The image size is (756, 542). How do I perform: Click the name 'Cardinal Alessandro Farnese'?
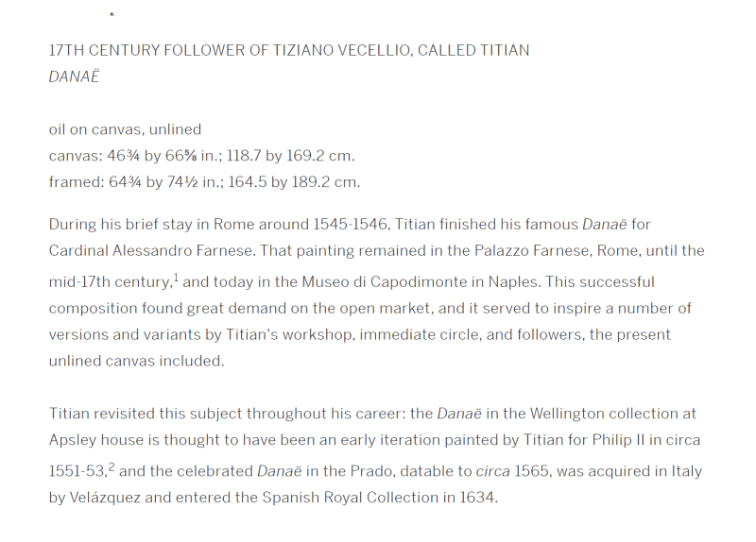[x=151, y=250]
